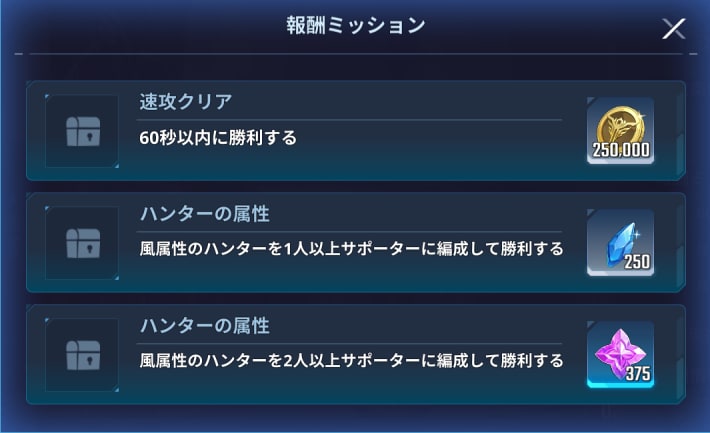
Task: Select the blue crystal reward icon
Action: tap(621, 236)
